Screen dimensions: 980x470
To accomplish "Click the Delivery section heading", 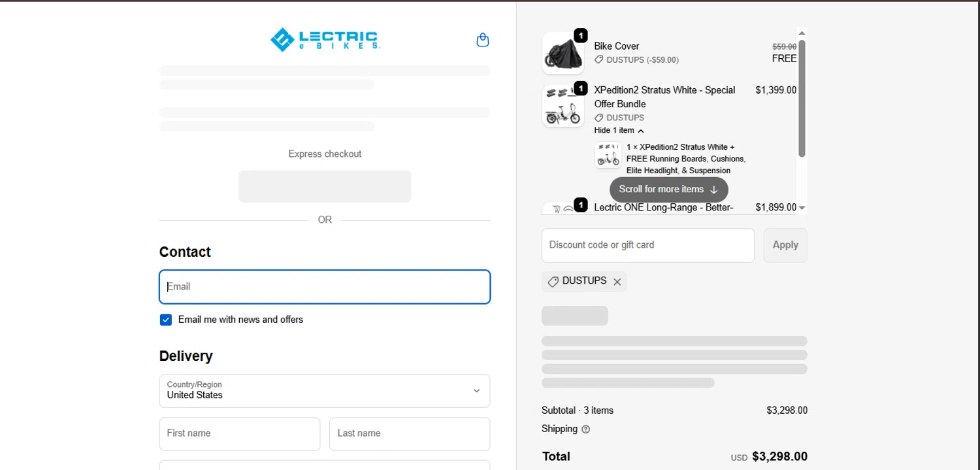I will point(186,356).
